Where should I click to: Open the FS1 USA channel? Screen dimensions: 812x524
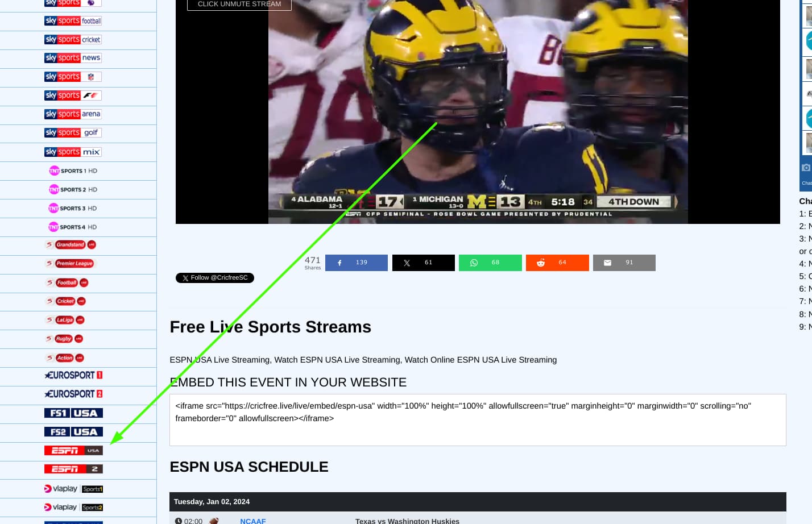[x=73, y=413]
